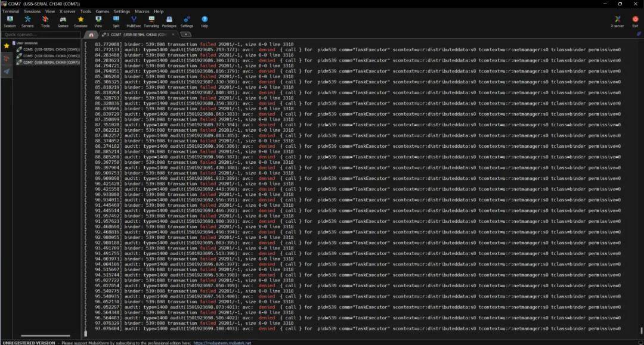Go to the Home tab icon

pyautogui.click(x=91, y=35)
